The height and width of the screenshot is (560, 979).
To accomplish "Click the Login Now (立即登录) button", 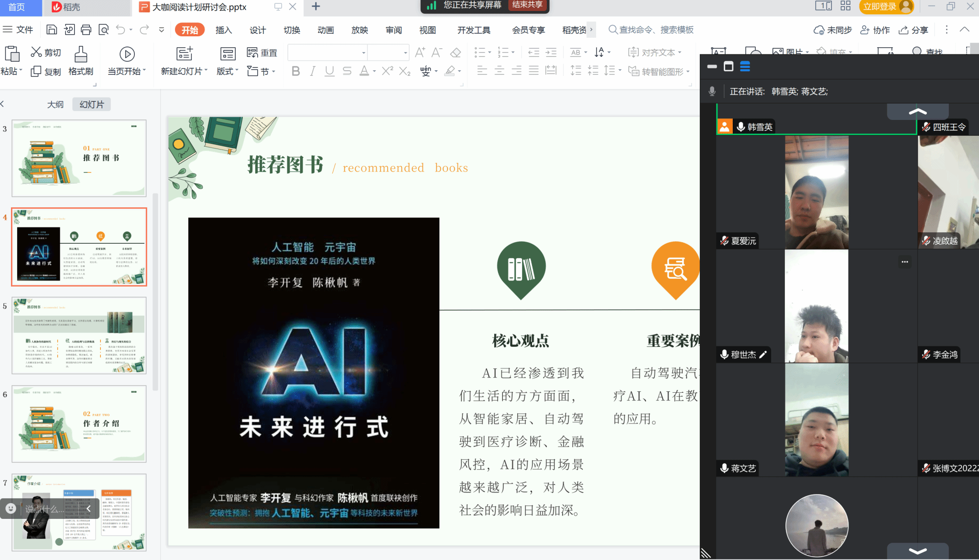I will (x=880, y=6).
